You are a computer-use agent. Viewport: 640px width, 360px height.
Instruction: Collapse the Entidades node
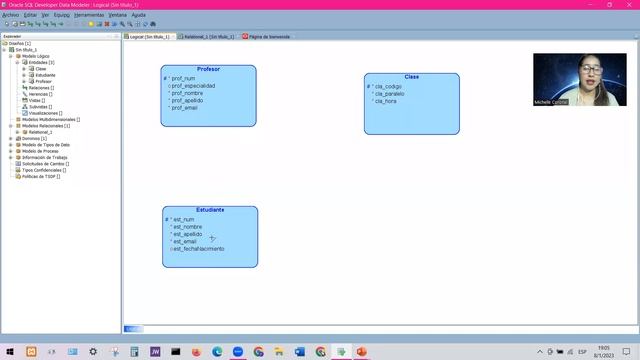[x=18, y=62]
